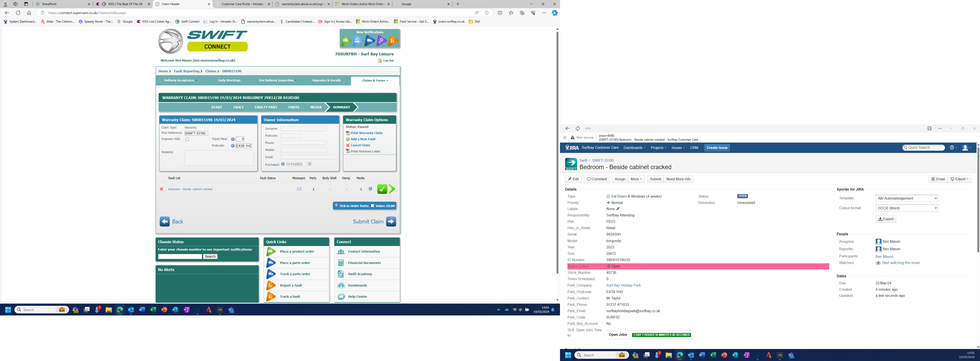Expand the Xporter Template dropdown

pos(906,198)
